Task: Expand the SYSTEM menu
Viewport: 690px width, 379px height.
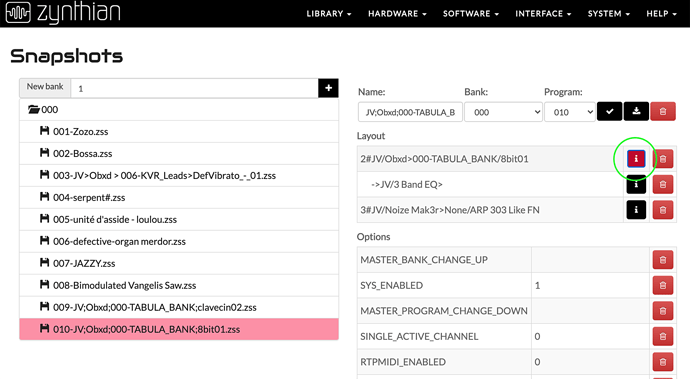Action: (x=609, y=14)
